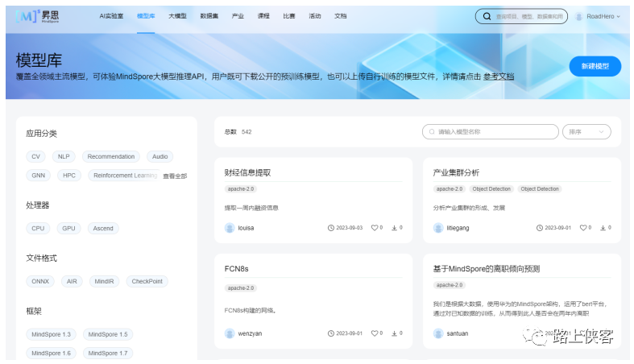Select the 模型库 menu tab

tap(146, 16)
